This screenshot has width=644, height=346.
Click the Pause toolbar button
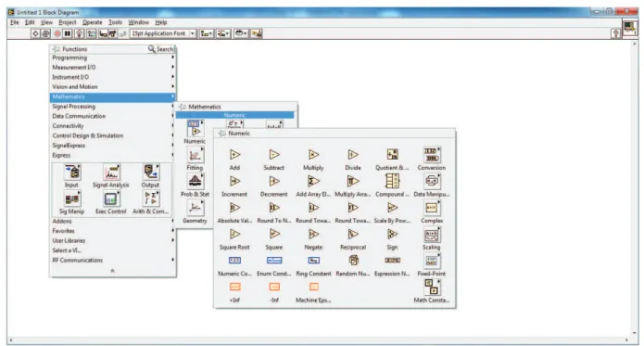pyautogui.click(x=68, y=33)
